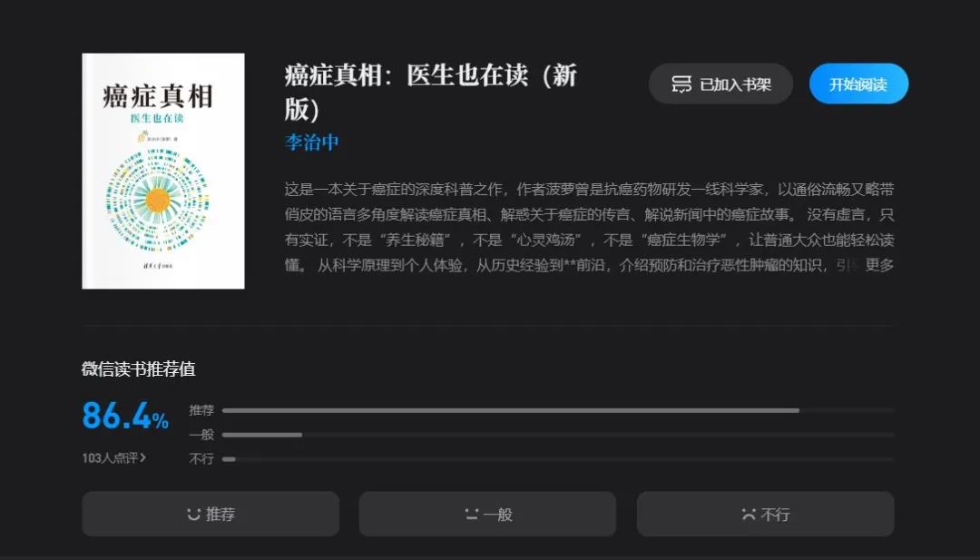Click the book description paragraph text
The width and height of the screenshot is (980, 560).
coord(589,227)
